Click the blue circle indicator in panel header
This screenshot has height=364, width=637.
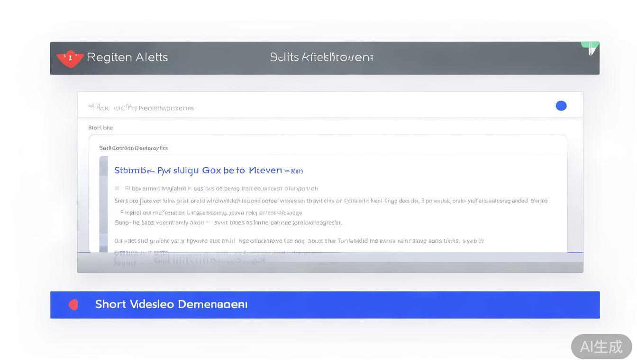[x=561, y=106]
